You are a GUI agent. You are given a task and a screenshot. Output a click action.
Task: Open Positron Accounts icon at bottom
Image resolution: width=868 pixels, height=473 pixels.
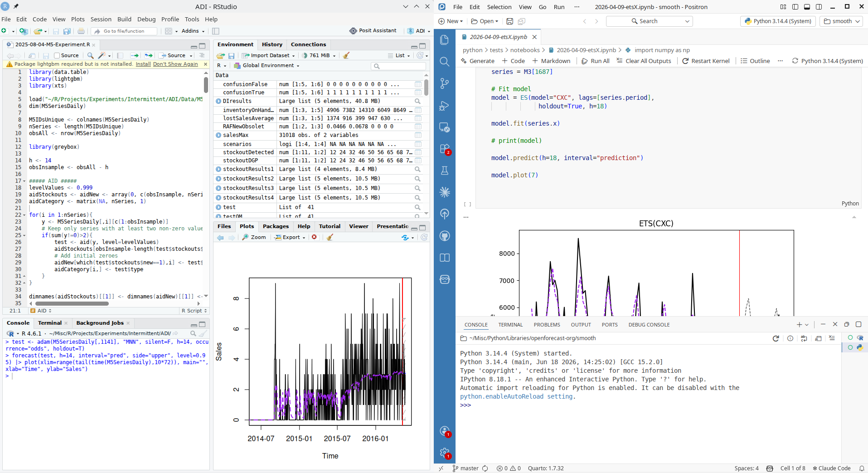[x=445, y=431]
